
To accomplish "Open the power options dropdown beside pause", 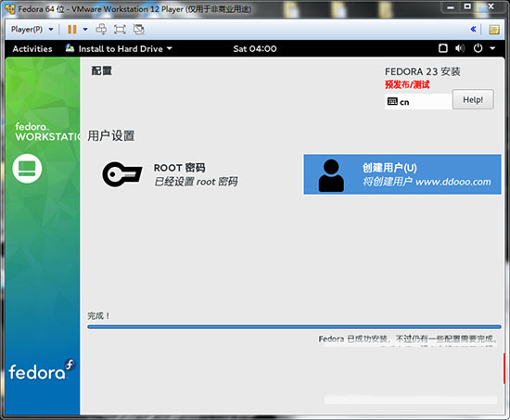I will 85,30.
